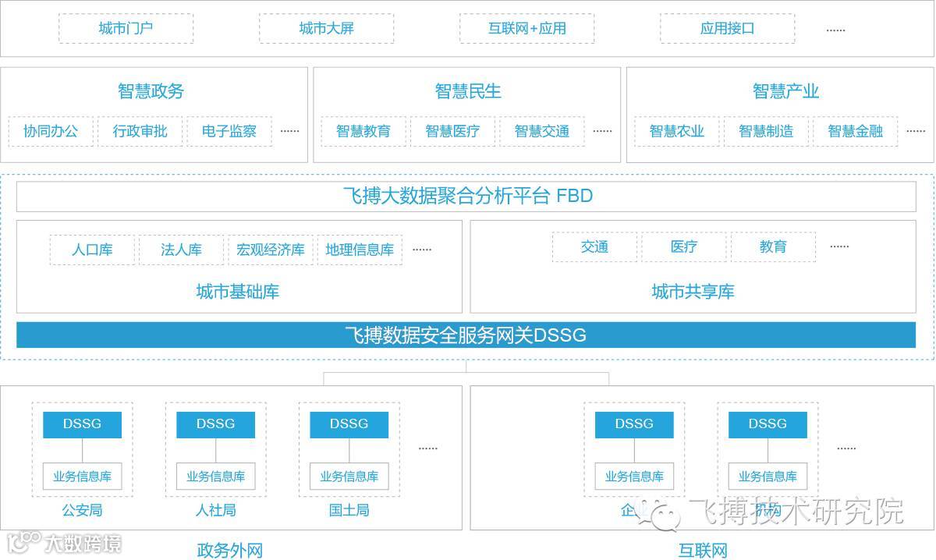Click the 智慧产业 heading
This screenshot has height=560, width=936.
click(x=785, y=91)
